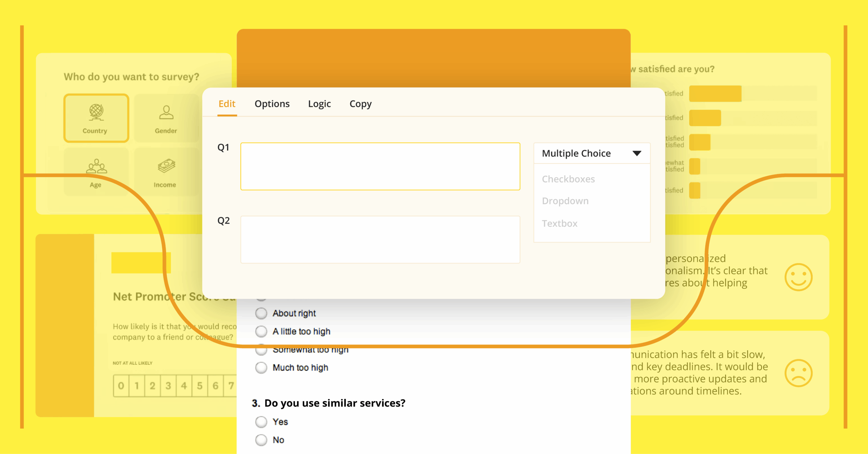Image resolution: width=868 pixels, height=454 pixels.
Task: Switch to the Options tab
Action: (272, 104)
